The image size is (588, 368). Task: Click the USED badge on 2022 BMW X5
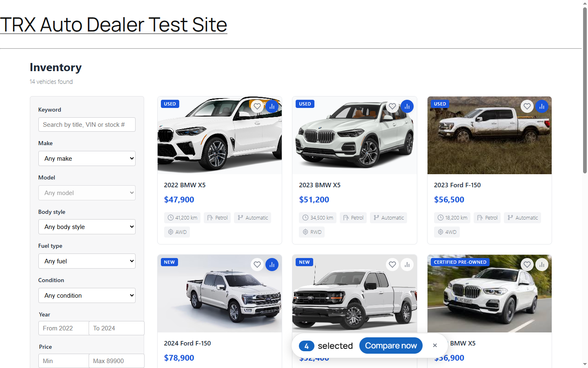click(x=170, y=104)
